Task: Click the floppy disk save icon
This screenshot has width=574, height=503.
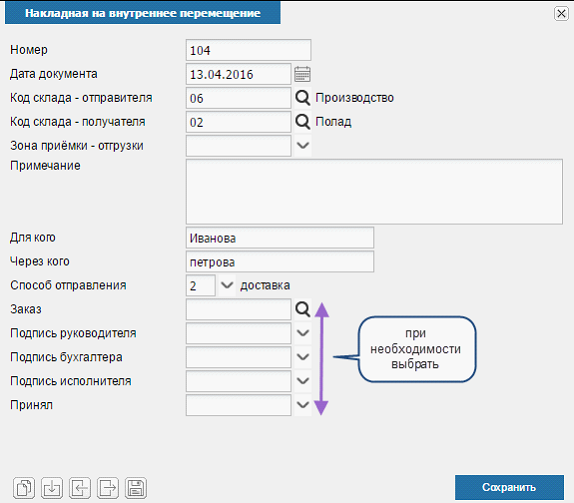Action: (136, 488)
